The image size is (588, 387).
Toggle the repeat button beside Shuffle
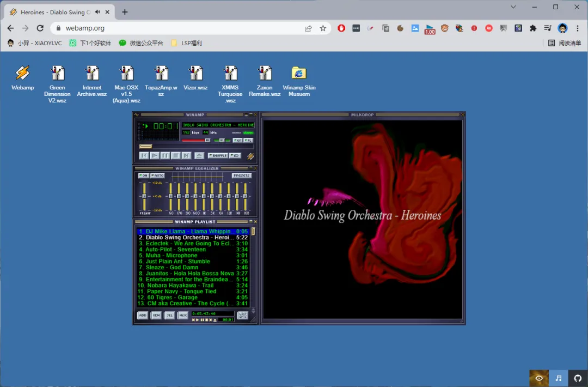(x=235, y=155)
